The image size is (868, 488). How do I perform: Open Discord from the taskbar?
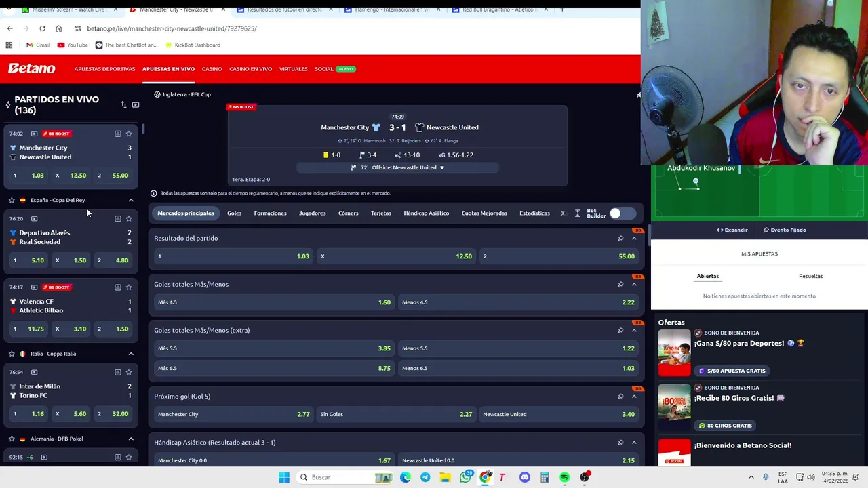point(524,477)
